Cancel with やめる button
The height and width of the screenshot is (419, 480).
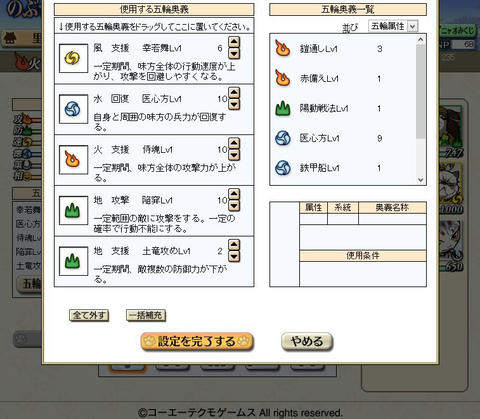307,341
